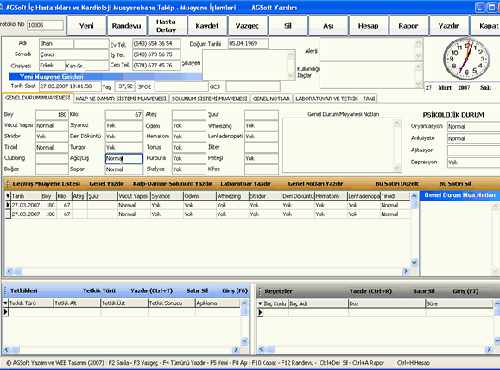Click Yazdır (Ctrl+R) in Reçeteler panel
This screenshot has width=500, height=370.
click(x=371, y=291)
